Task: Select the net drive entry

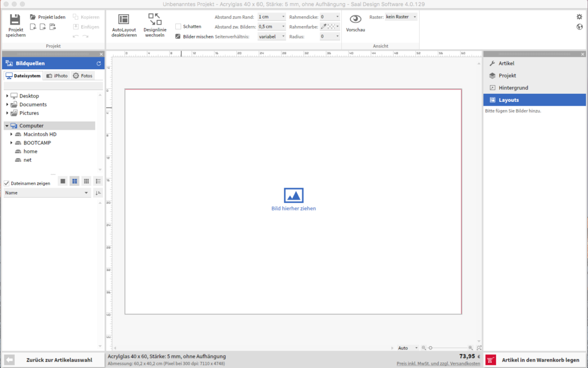Action: point(23,160)
